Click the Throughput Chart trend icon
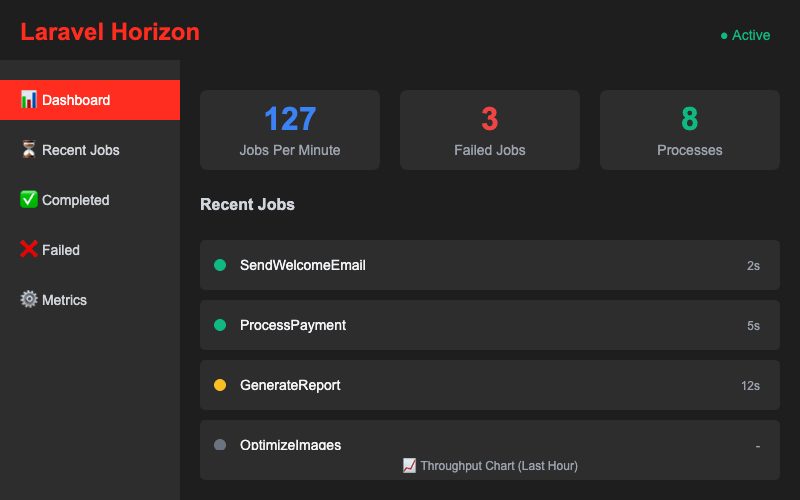Image resolution: width=800 pixels, height=500 pixels. (409, 465)
